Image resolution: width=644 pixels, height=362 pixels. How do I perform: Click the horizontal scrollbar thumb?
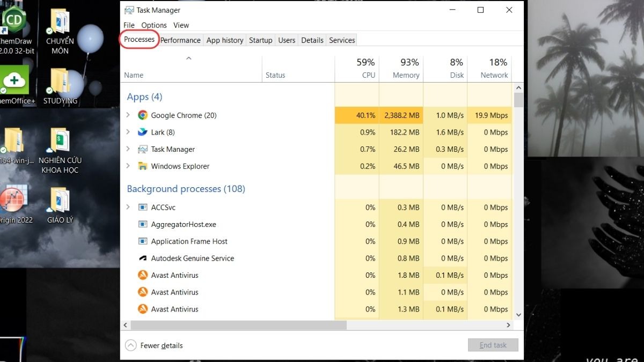point(239,325)
